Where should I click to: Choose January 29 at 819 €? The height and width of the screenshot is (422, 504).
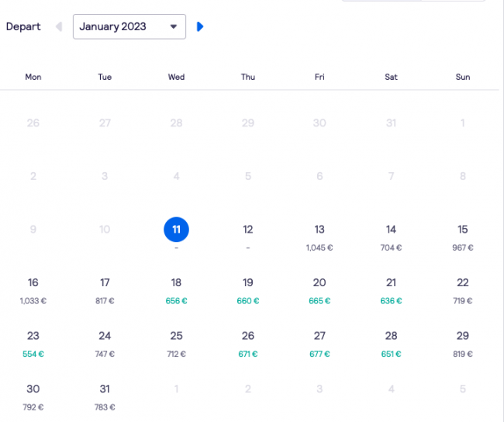pos(463,344)
